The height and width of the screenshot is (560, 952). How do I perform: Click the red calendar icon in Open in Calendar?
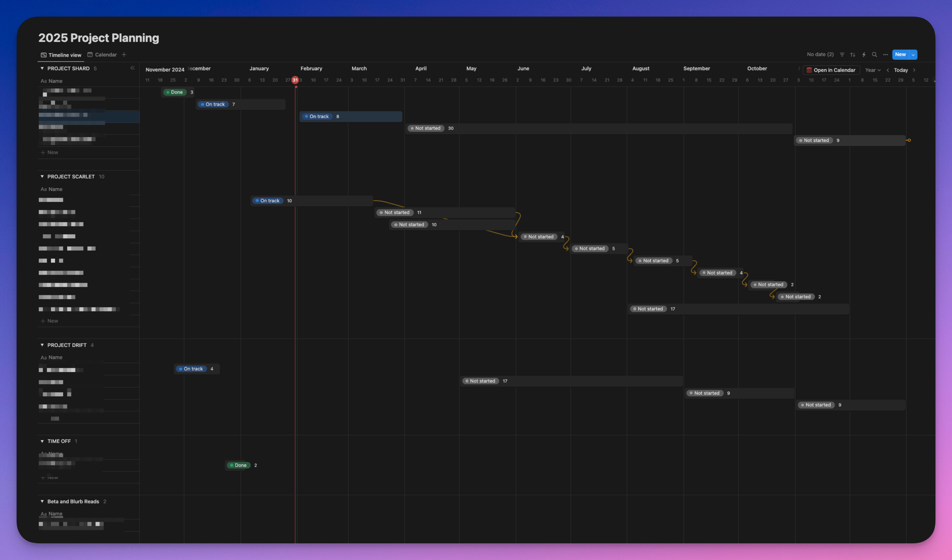(x=809, y=70)
